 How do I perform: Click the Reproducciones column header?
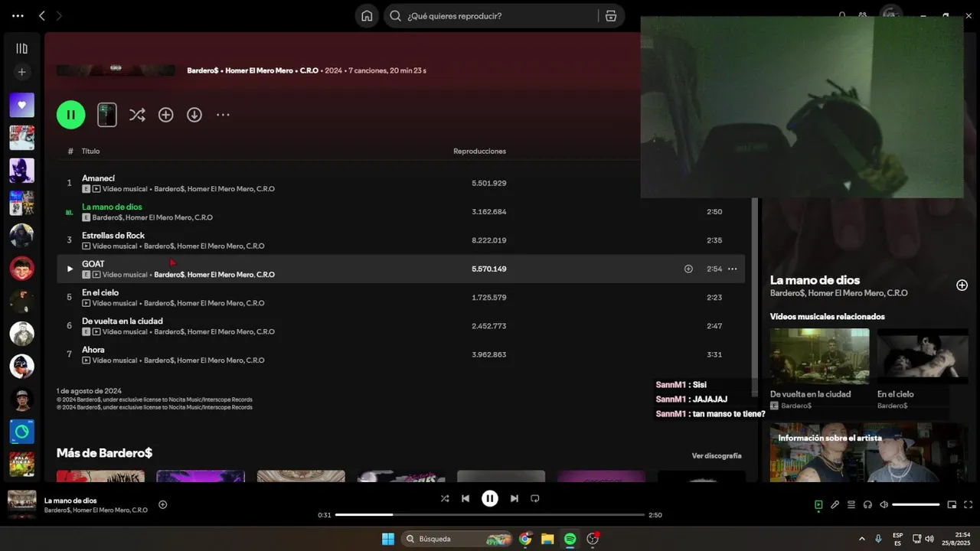click(x=479, y=152)
